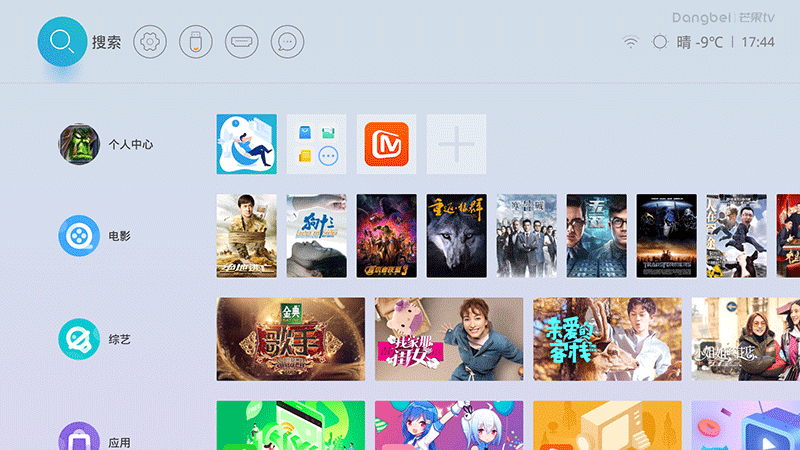Open the green app banner
This screenshot has height=450, width=800.
click(x=291, y=426)
